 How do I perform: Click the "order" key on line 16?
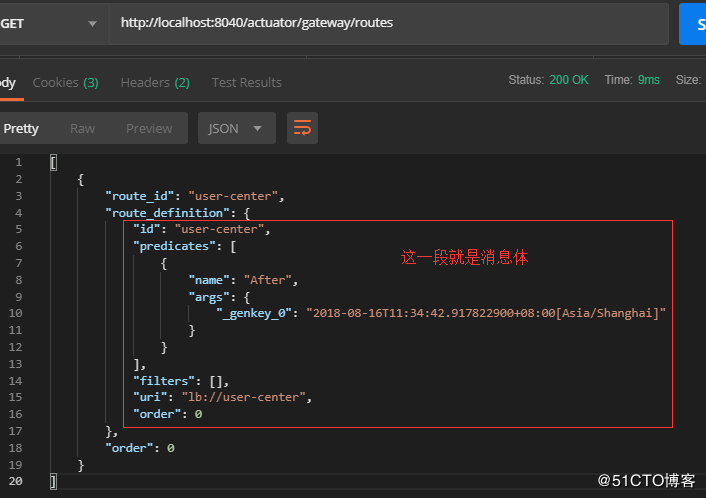click(157, 414)
